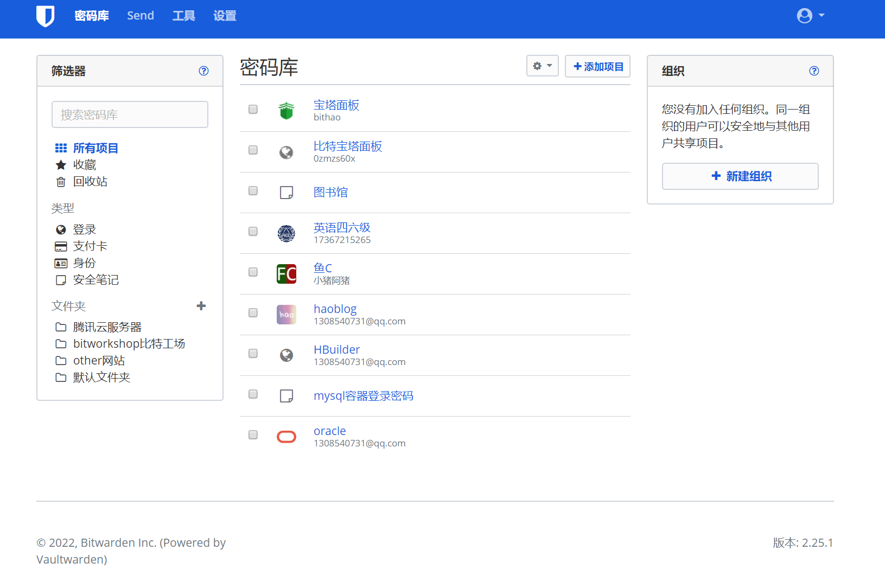Screen dimensions: 885x588
Task: Check the 图书馆 item checkbox
Action: [253, 190]
